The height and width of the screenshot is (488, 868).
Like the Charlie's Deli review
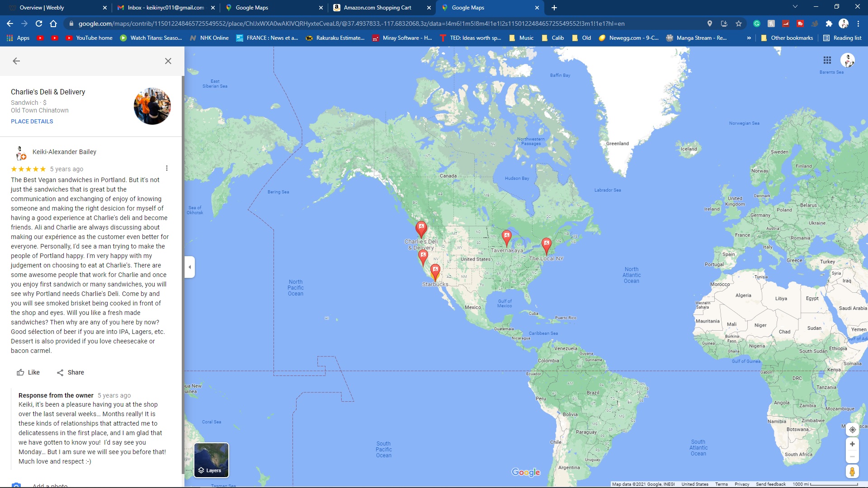(x=28, y=372)
